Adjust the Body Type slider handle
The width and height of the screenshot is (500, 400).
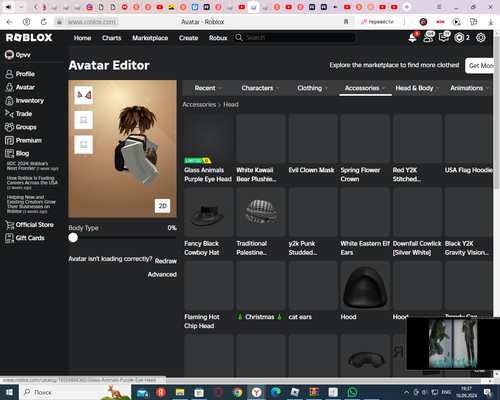(x=73, y=238)
